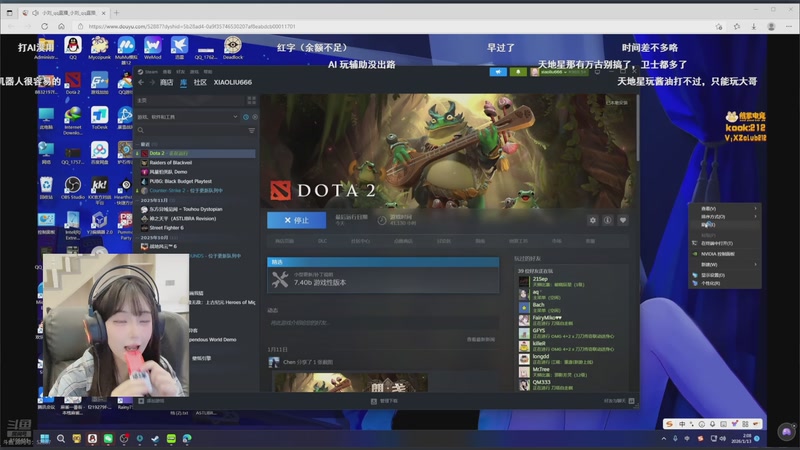Open the DLC tab for Dota 2
This screenshot has height=450, width=800.
click(322, 241)
